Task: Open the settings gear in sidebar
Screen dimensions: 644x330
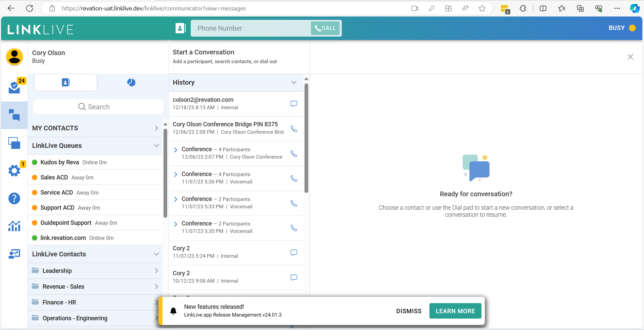Action: [x=14, y=170]
